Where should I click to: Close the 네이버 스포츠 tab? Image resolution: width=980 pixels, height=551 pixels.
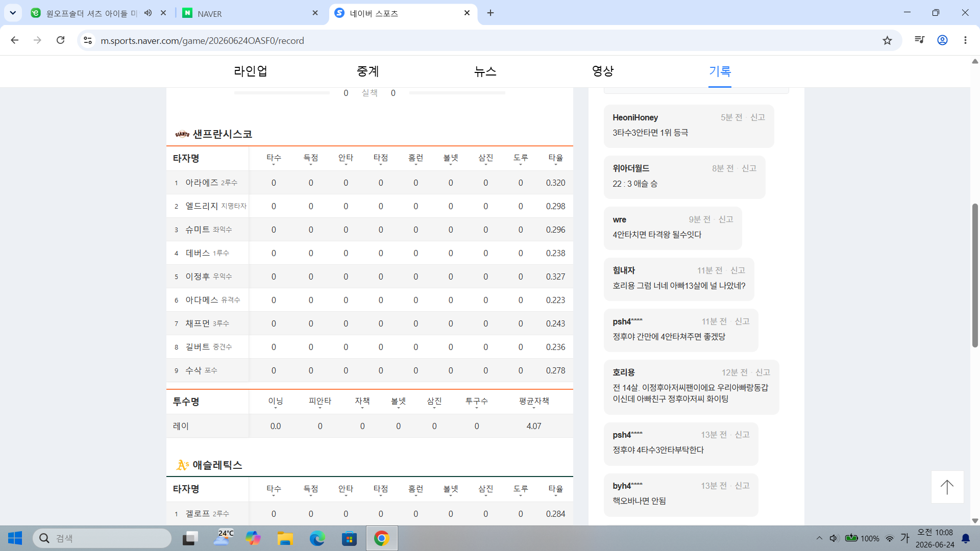click(467, 13)
